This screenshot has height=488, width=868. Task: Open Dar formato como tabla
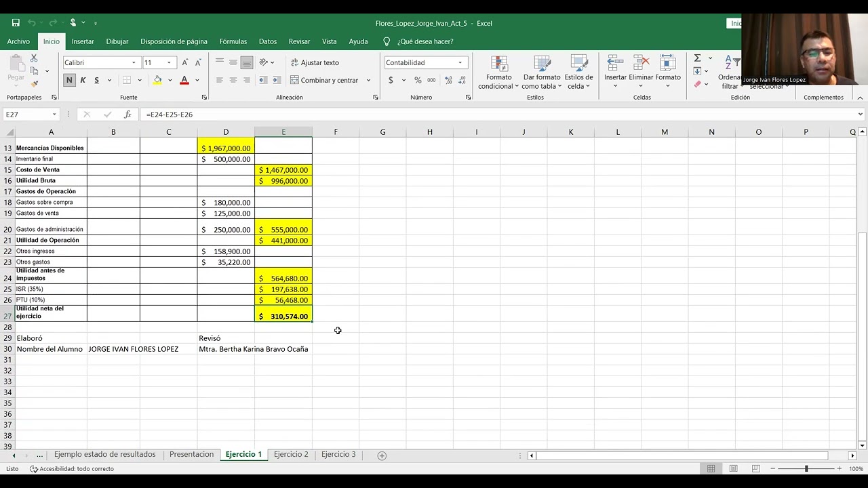tap(541, 73)
